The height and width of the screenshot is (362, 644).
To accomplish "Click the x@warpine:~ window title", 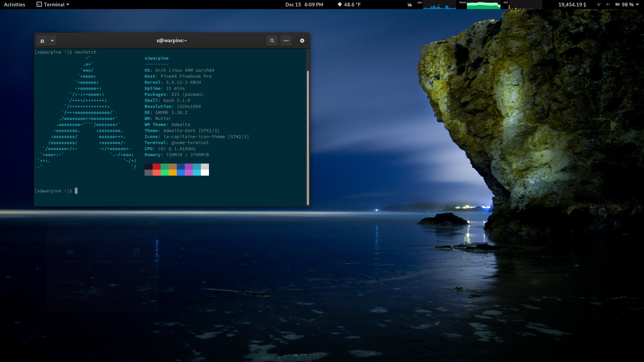I will [x=172, y=41].
